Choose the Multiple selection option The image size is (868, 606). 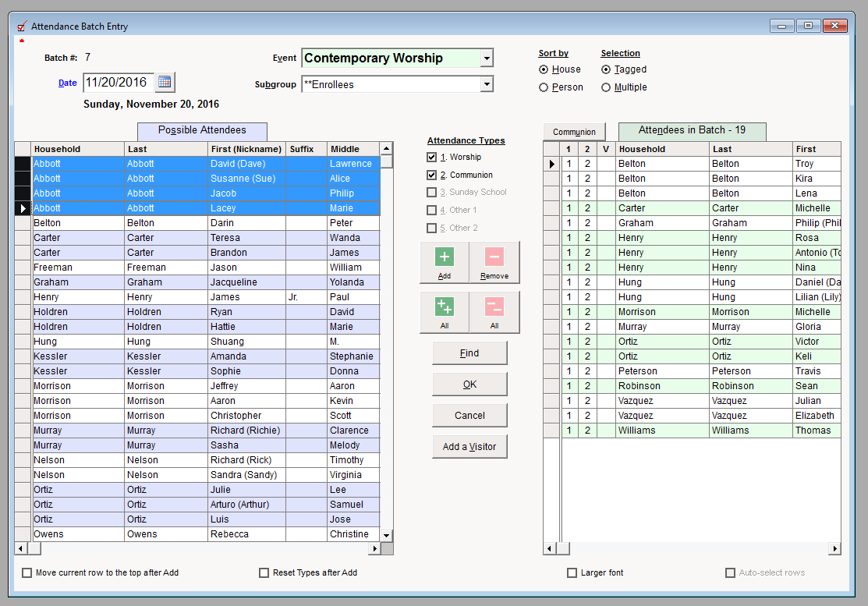point(606,87)
